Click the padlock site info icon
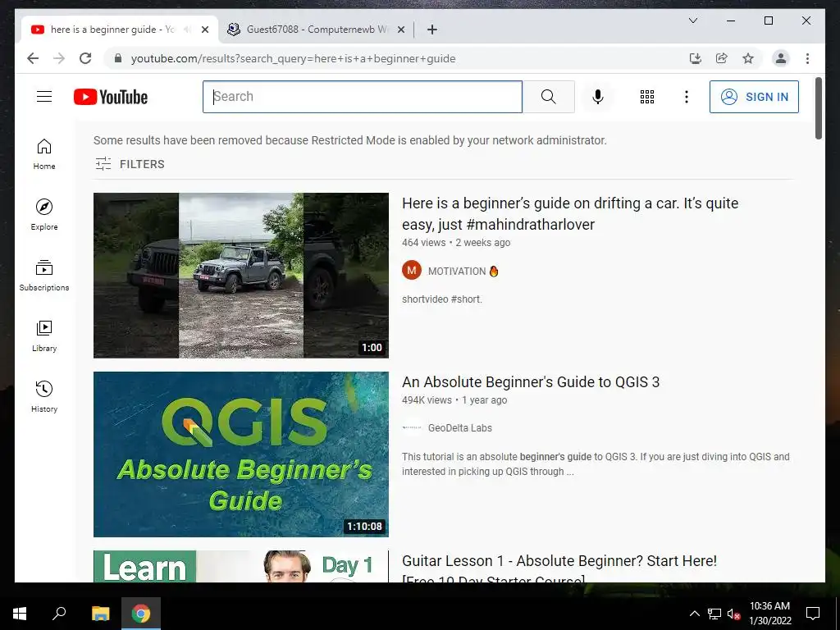 coord(118,58)
